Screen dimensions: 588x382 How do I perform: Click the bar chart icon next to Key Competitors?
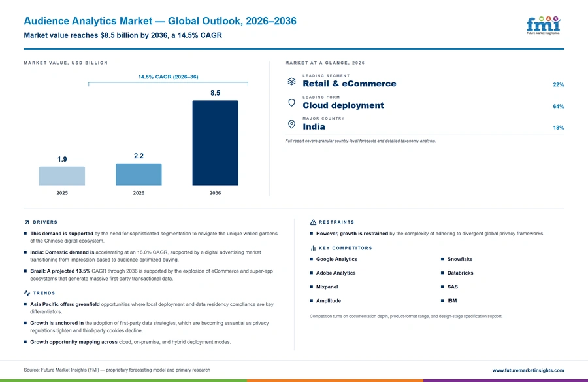(x=313, y=248)
